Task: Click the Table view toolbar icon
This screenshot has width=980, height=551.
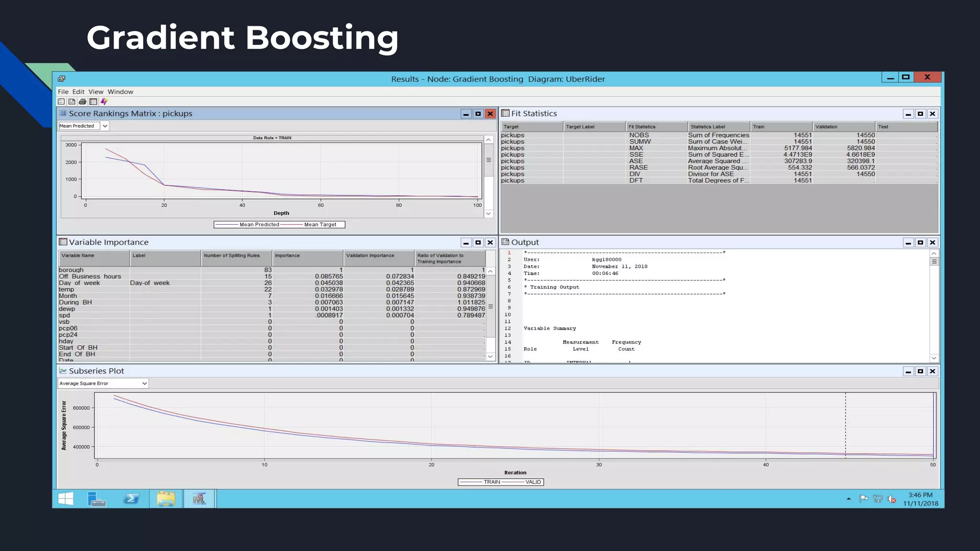Action: 93,101
